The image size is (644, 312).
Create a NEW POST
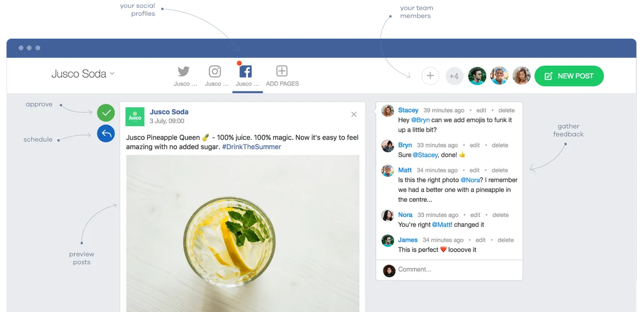[569, 76]
